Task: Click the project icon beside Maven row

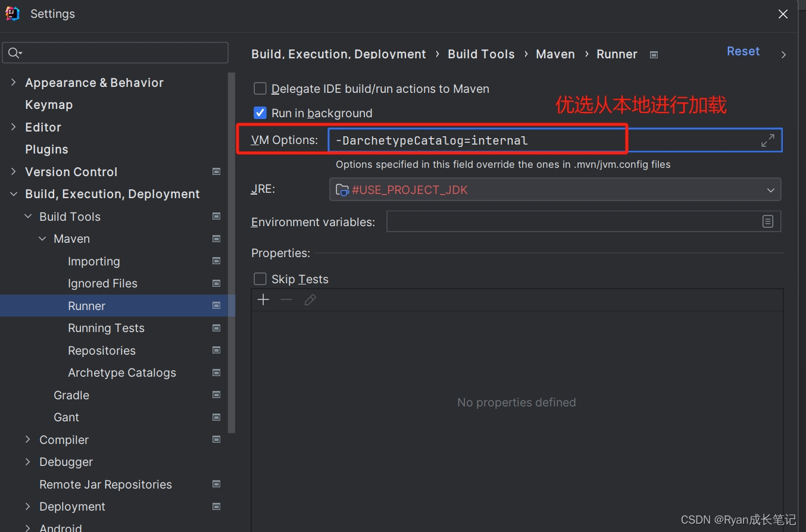Action: pyautogui.click(x=217, y=239)
